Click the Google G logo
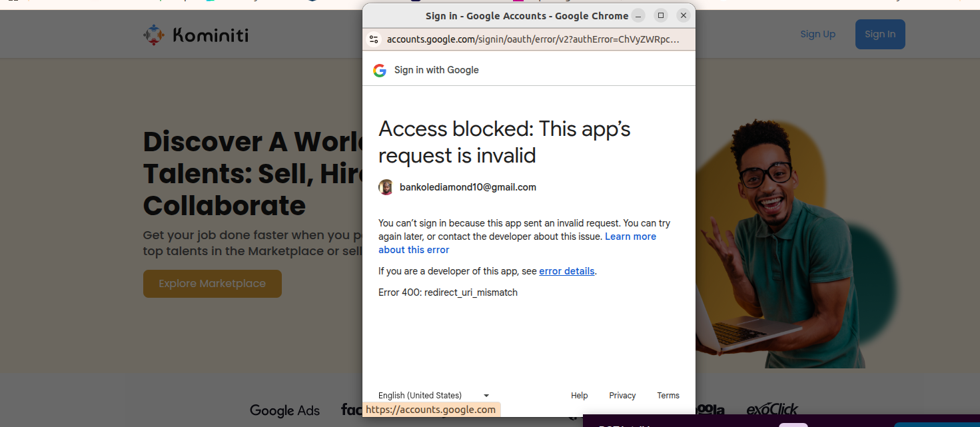This screenshot has height=427, width=980. coord(380,71)
